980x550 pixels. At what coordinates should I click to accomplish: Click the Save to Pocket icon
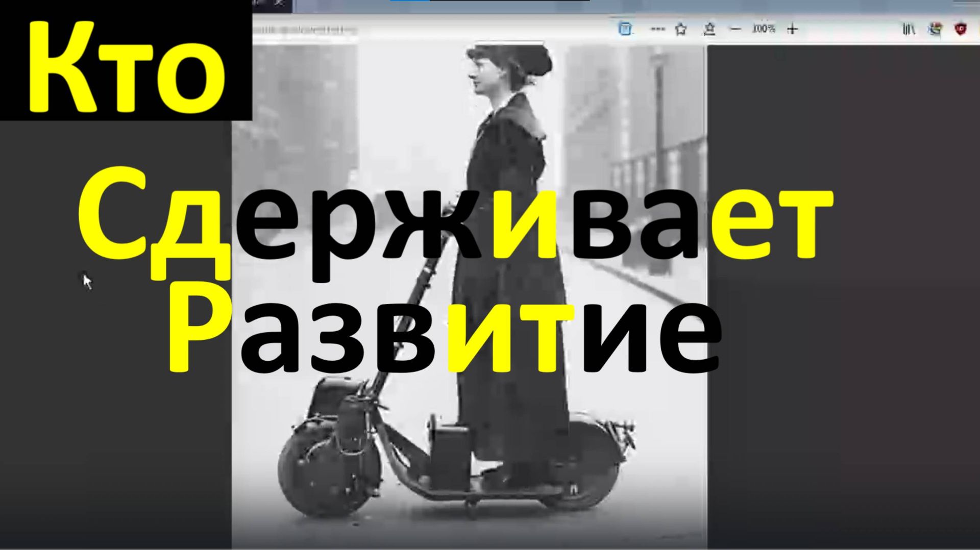[710, 29]
